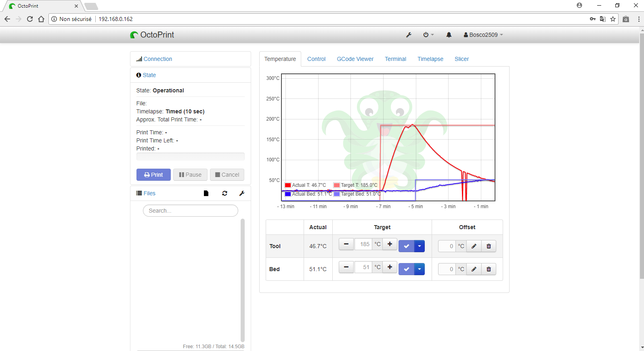Viewport: 644px width, 351px height.
Task: Expand the Connection panel
Action: pyautogui.click(x=158, y=59)
